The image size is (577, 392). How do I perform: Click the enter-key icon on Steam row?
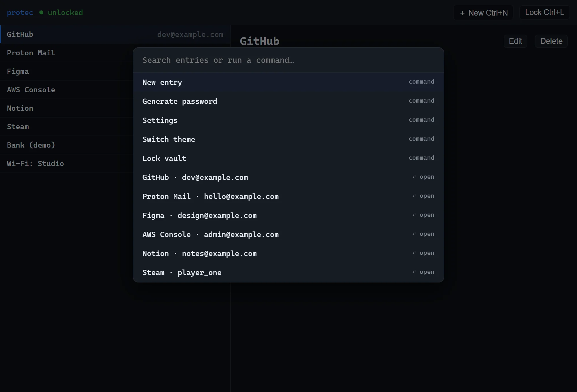[414, 272]
